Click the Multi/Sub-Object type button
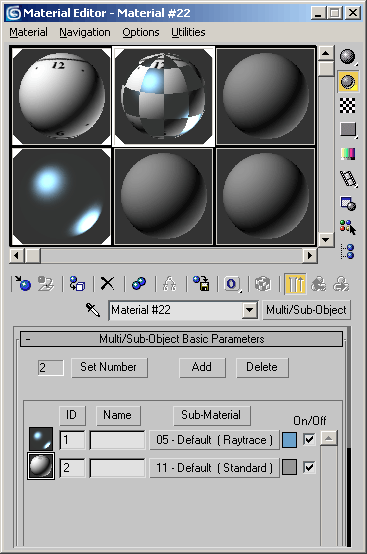The image size is (367, 554). coord(306,310)
